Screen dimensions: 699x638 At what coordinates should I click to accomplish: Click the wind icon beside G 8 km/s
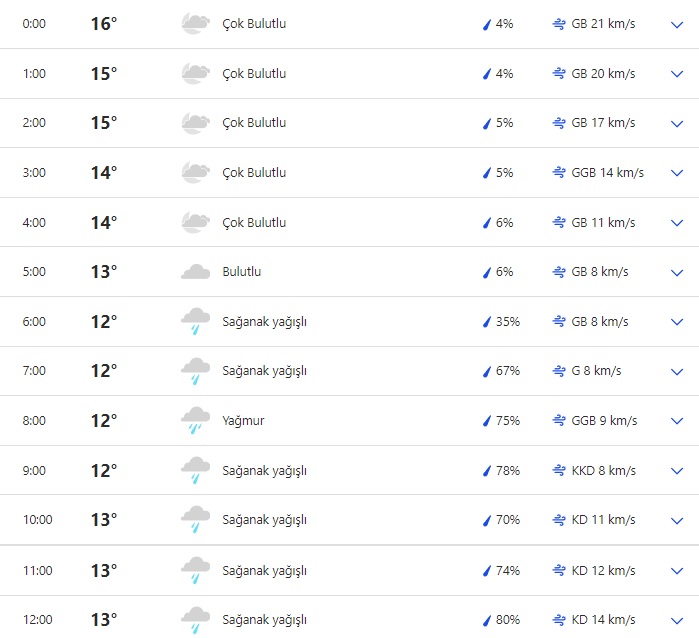pyautogui.click(x=559, y=371)
